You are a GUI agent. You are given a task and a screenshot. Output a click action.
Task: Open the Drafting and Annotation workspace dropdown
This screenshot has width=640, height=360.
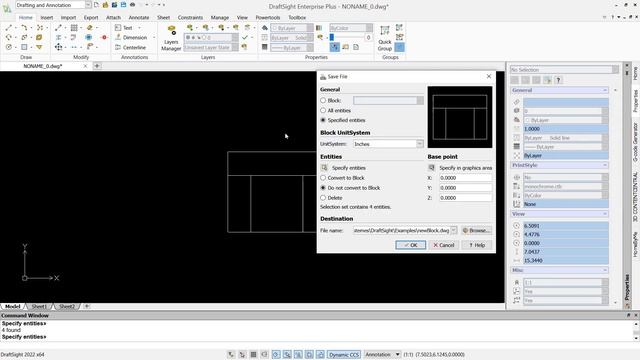point(88,5)
